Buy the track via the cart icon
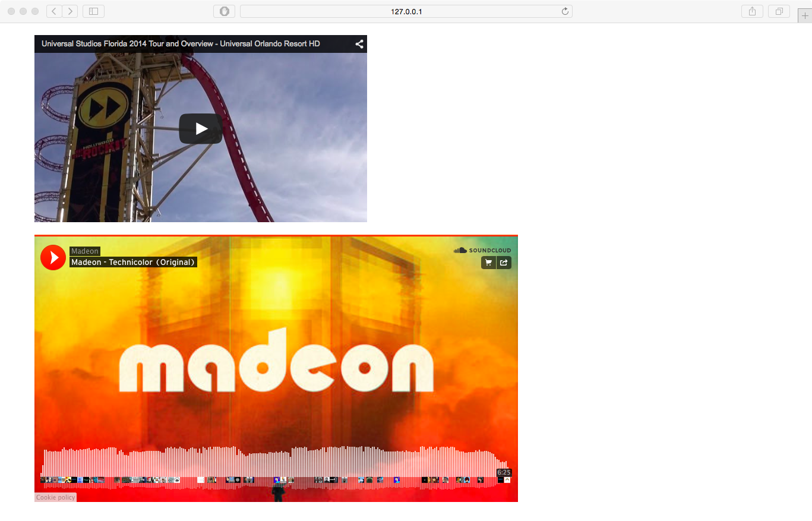 click(488, 263)
